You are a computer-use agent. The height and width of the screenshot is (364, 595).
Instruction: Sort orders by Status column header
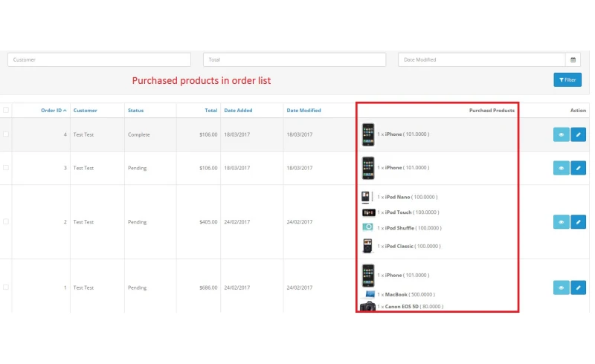pos(135,111)
